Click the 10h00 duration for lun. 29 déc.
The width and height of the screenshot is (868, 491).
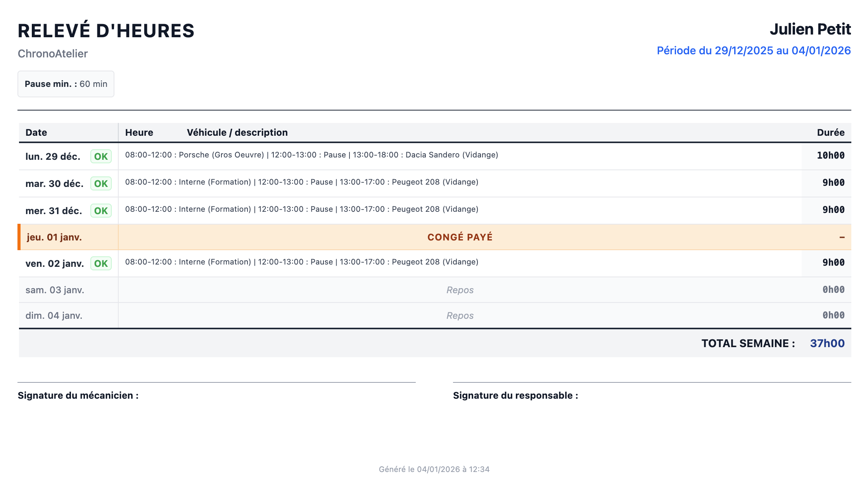[832, 156]
